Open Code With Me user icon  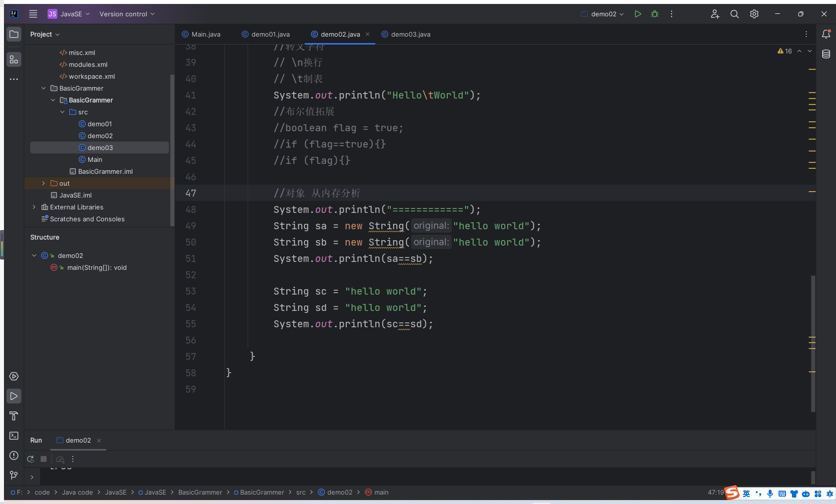(x=715, y=14)
